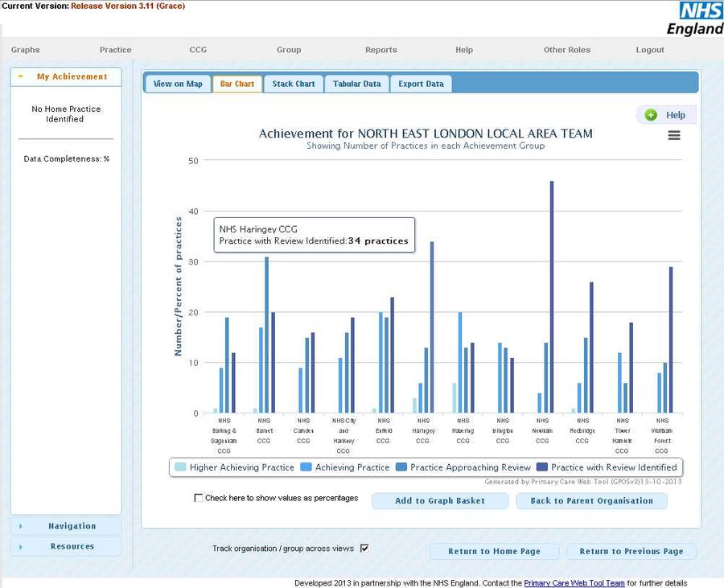The image size is (724, 588).
Task: Expand the Navigation panel
Action: pyautogui.click(x=66, y=526)
